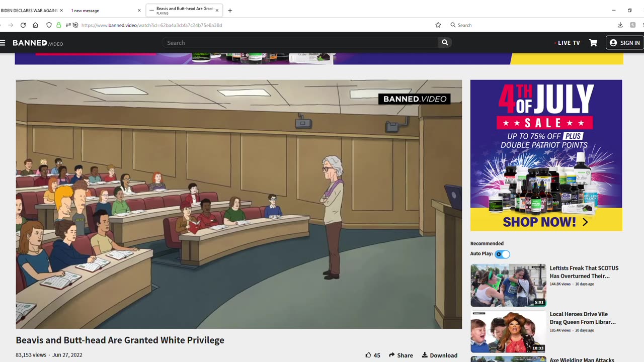Click the top promotional banner

pyautogui.click(x=319, y=58)
